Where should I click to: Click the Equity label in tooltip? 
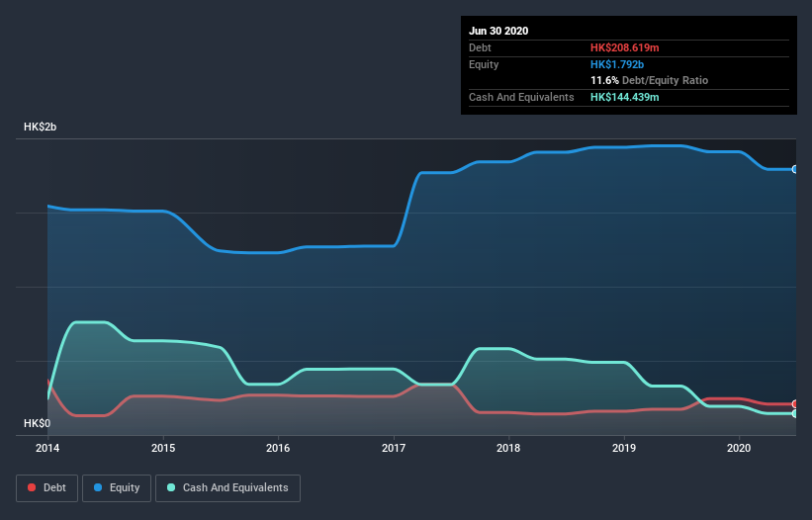484,64
